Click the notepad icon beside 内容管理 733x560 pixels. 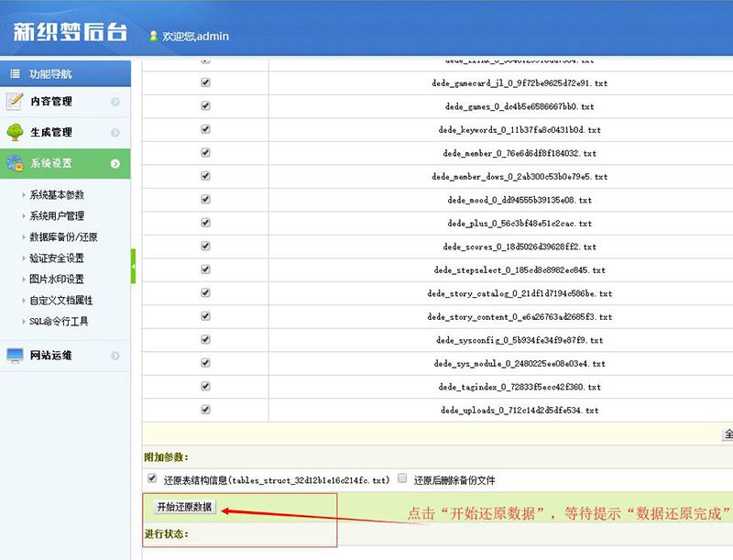[x=14, y=102]
